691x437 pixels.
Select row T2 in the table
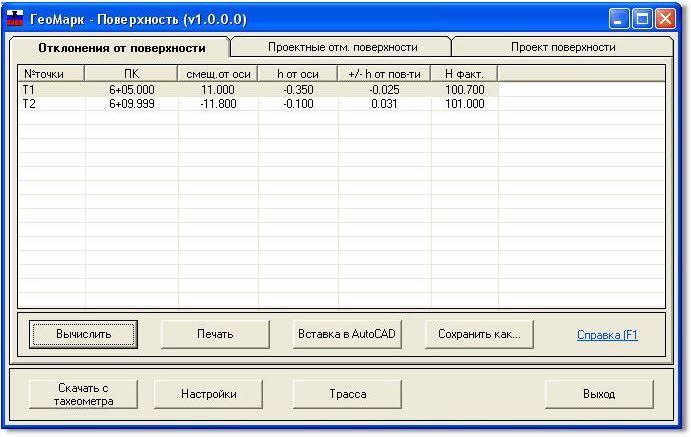258,104
